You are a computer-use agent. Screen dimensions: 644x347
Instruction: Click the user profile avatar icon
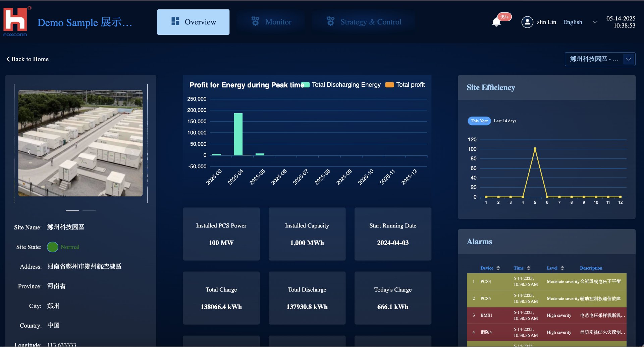click(x=527, y=22)
